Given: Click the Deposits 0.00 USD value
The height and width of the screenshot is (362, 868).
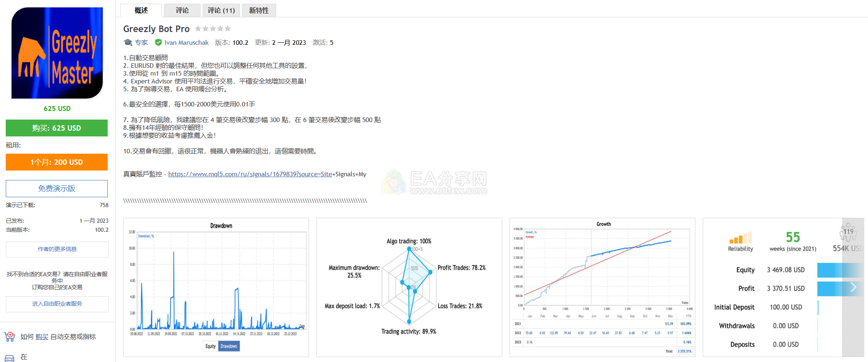Looking at the screenshot, I should (786, 344).
